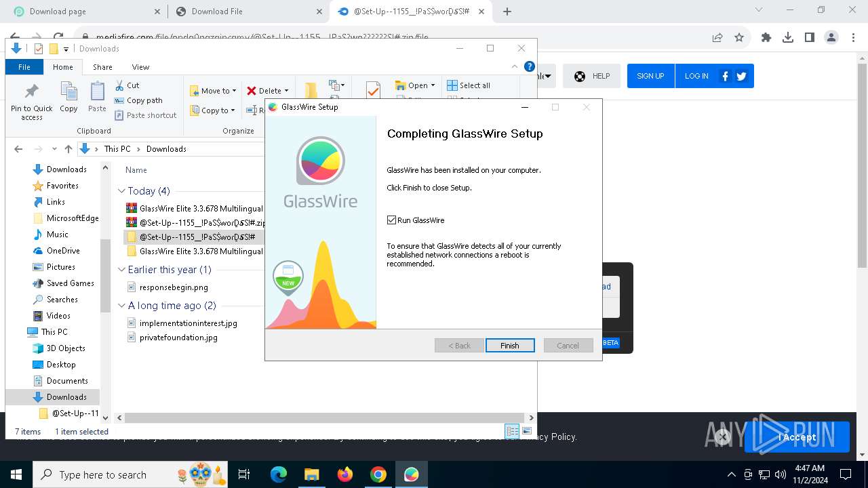
Task: Click the Name column header
Action: pyautogui.click(x=136, y=170)
